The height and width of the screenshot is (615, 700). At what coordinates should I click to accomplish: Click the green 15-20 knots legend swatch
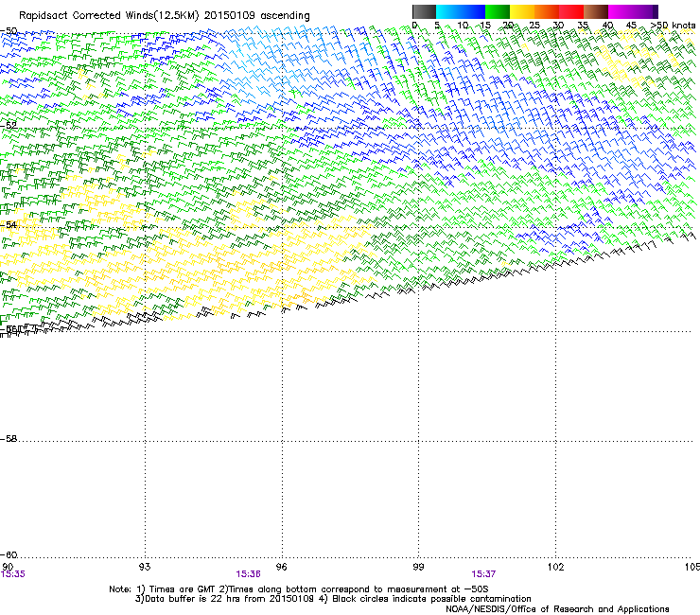point(498,11)
